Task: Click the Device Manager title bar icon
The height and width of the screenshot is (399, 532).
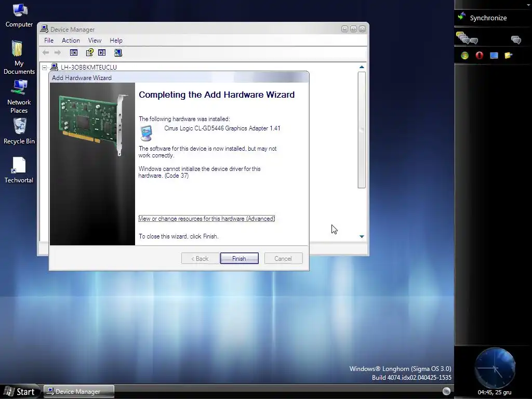Action: (x=44, y=29)
